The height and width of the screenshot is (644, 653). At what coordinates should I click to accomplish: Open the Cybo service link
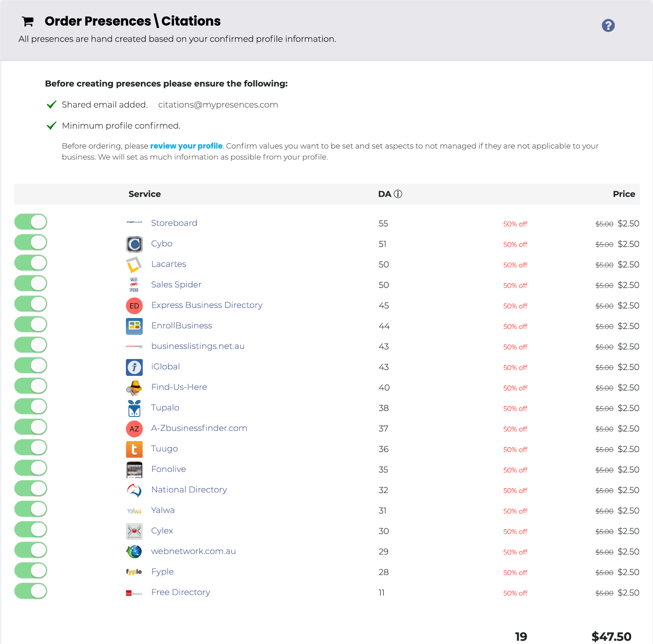coord(161,243)
